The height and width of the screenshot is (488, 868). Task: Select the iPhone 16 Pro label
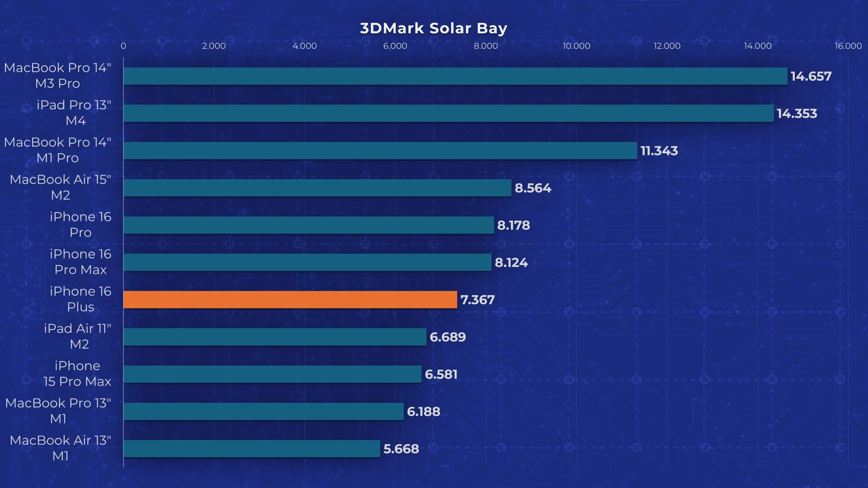(81, 225)
